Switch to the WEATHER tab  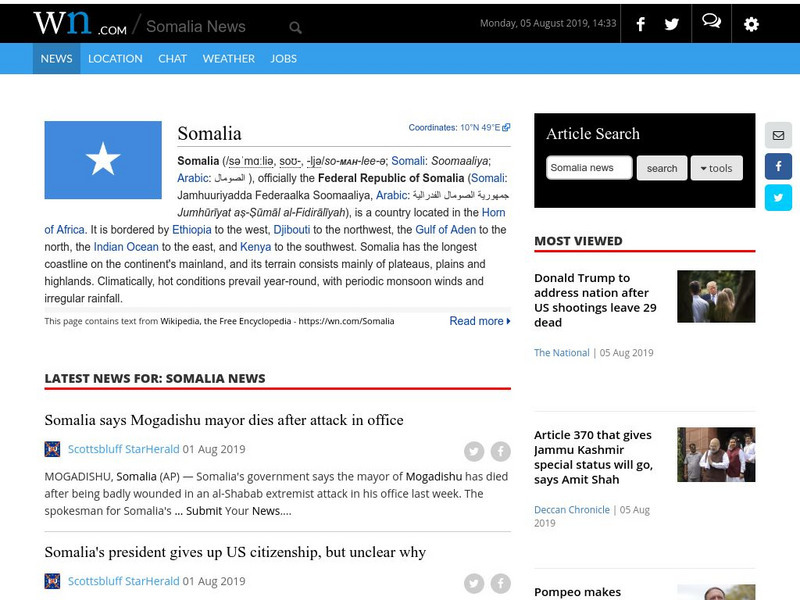click(228, 58)
